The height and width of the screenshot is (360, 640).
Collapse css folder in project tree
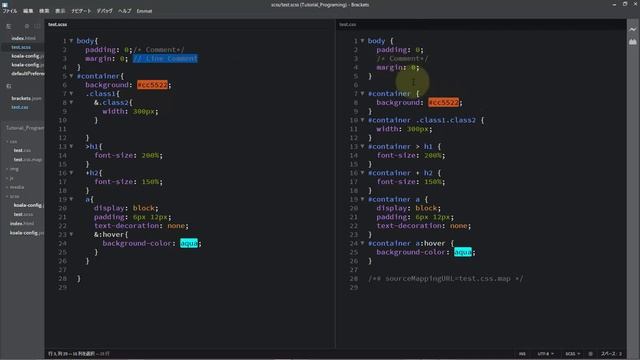pos(12,142)
